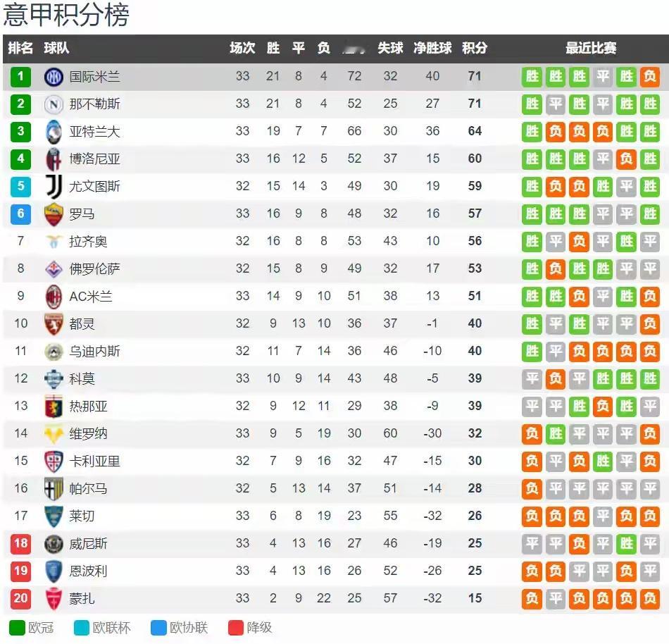Sort by the 积分 points column header

click(475, 48)
